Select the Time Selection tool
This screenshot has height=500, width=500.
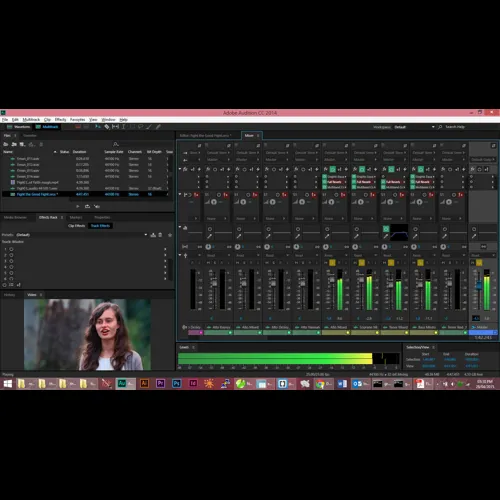click(123, 127)
